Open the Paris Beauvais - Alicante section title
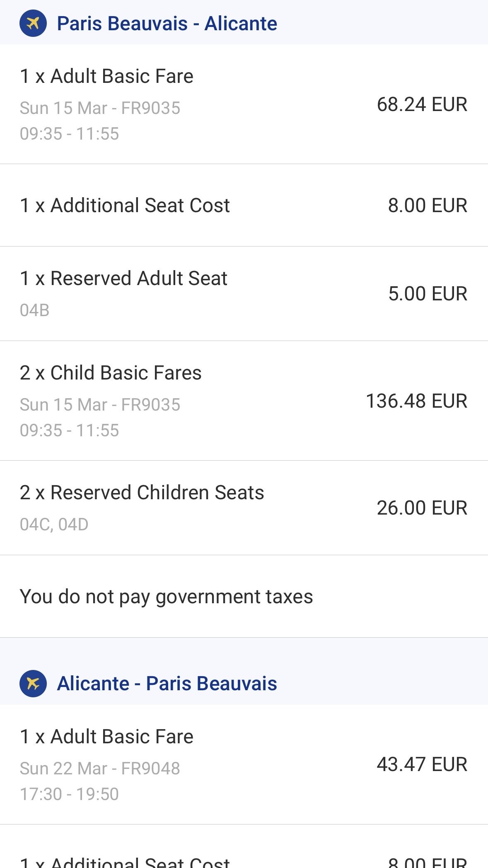The height and width of the screenshot is (868, 488). pos(167,23)
